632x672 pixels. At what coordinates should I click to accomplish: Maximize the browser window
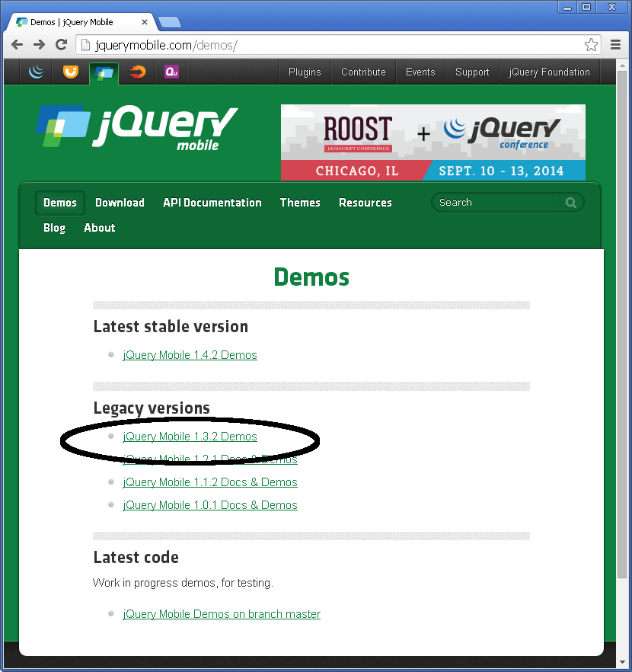[x=586, y=8]
